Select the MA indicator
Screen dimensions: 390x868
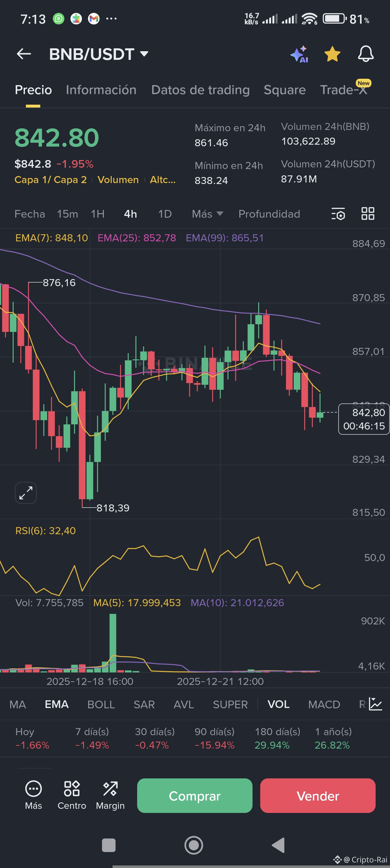point(18,704)
